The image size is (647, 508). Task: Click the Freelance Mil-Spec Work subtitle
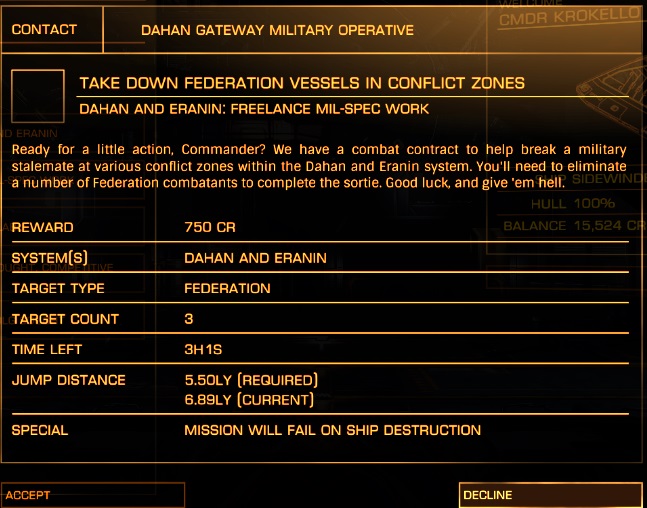point(254,109)
